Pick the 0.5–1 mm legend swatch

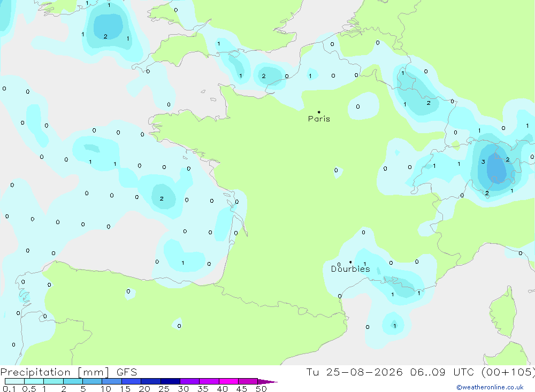34,381
